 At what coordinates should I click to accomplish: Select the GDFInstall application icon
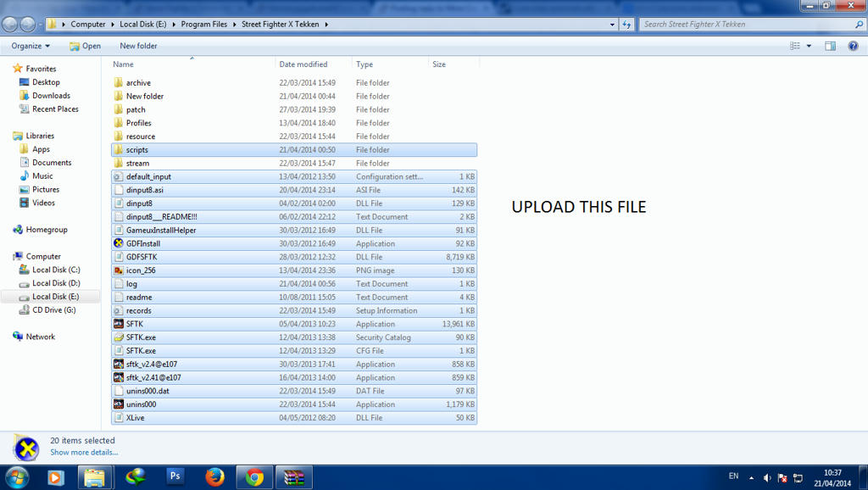click(118, 243)
